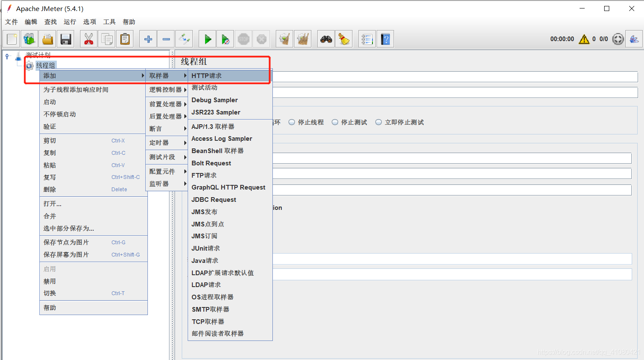Expand the 逻辑控制器 submenu
644x360 pixels.
[x=167, y=89]
